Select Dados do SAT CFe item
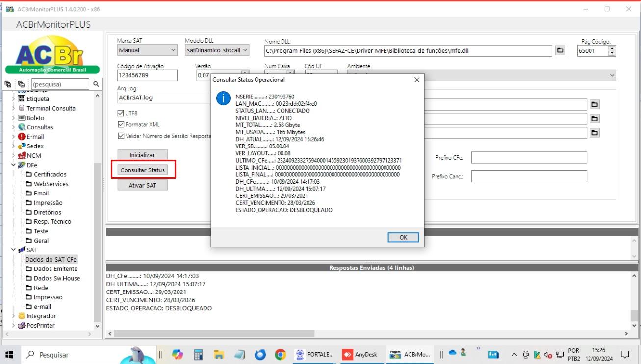 pyautogui.click(x=51, y=259)
